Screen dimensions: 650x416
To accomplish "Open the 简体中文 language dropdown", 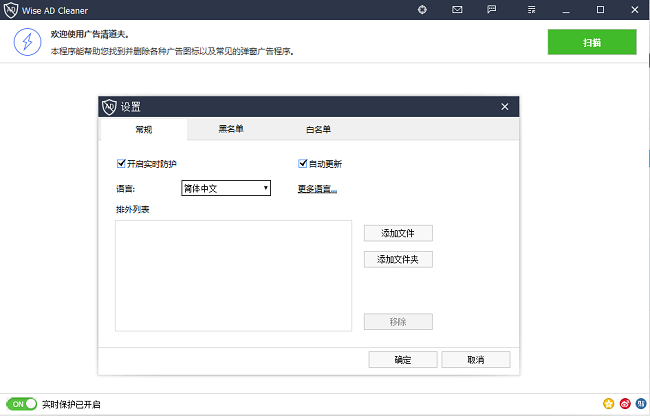I will (226, 188).
